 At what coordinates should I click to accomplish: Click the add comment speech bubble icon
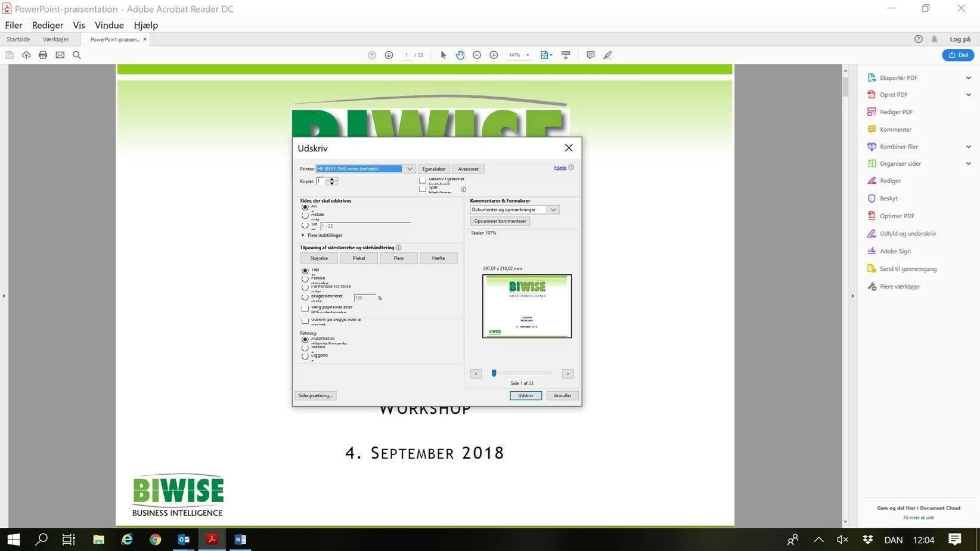click(x=590, y=55)
